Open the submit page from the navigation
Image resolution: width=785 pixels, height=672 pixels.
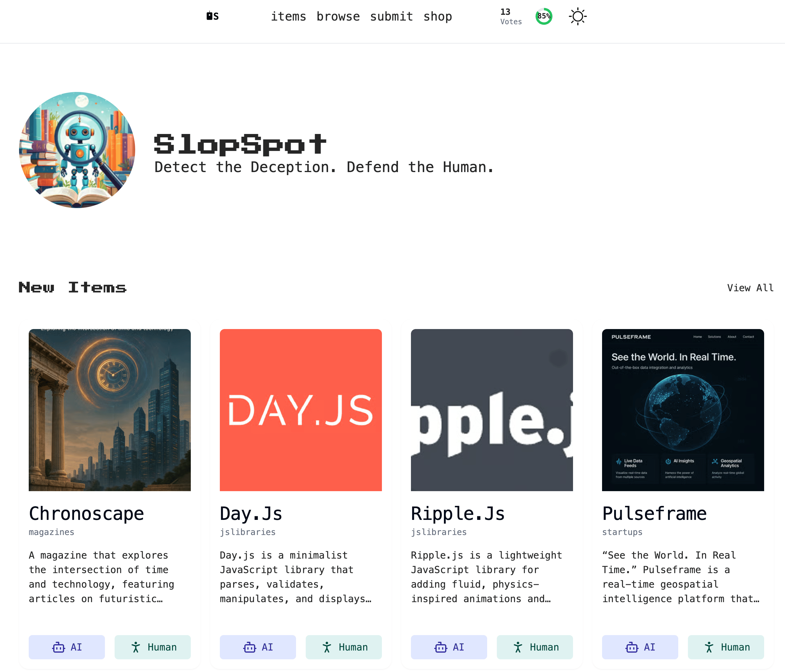pyautogui.click(x=392, y=16)
